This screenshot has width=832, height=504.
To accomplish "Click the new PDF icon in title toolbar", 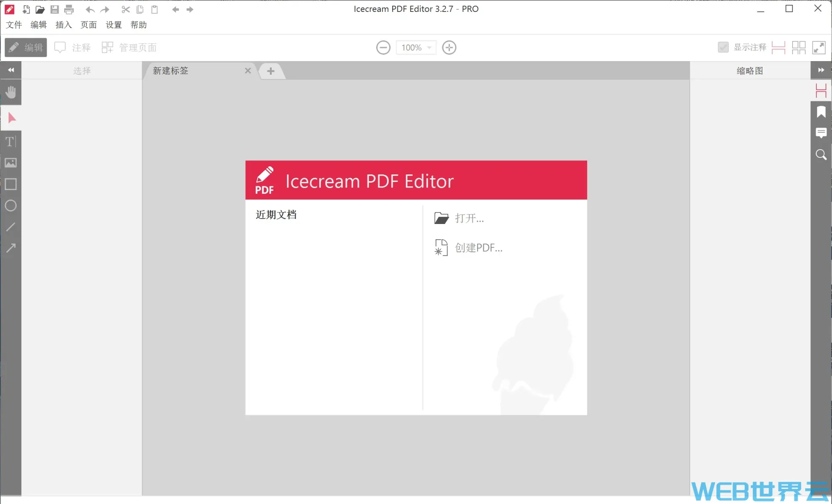I will (26, 9).
